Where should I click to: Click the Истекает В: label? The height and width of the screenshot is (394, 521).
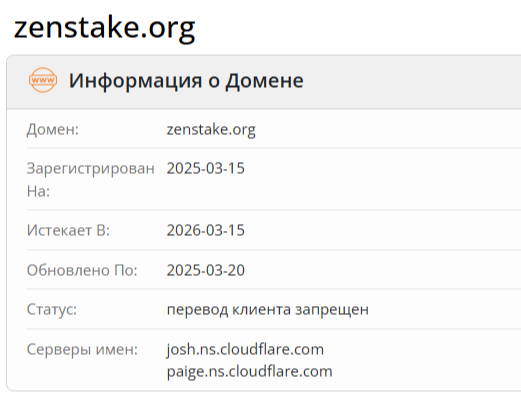(68, 230)
